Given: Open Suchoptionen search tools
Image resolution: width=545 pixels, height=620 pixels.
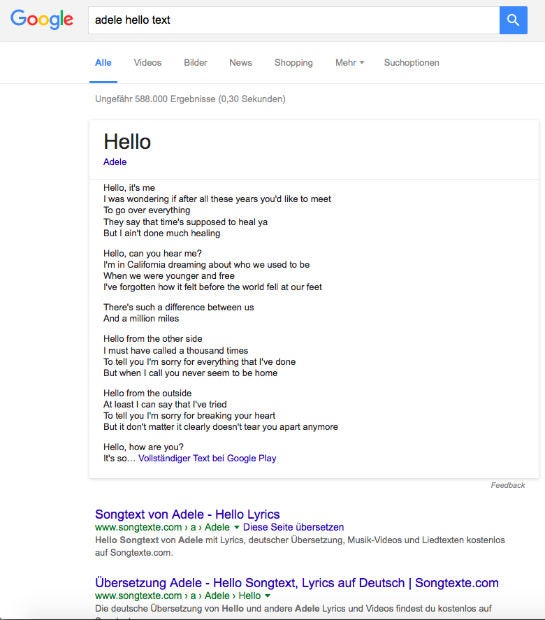Looking at the screenshot, I should tap(412, 62).
